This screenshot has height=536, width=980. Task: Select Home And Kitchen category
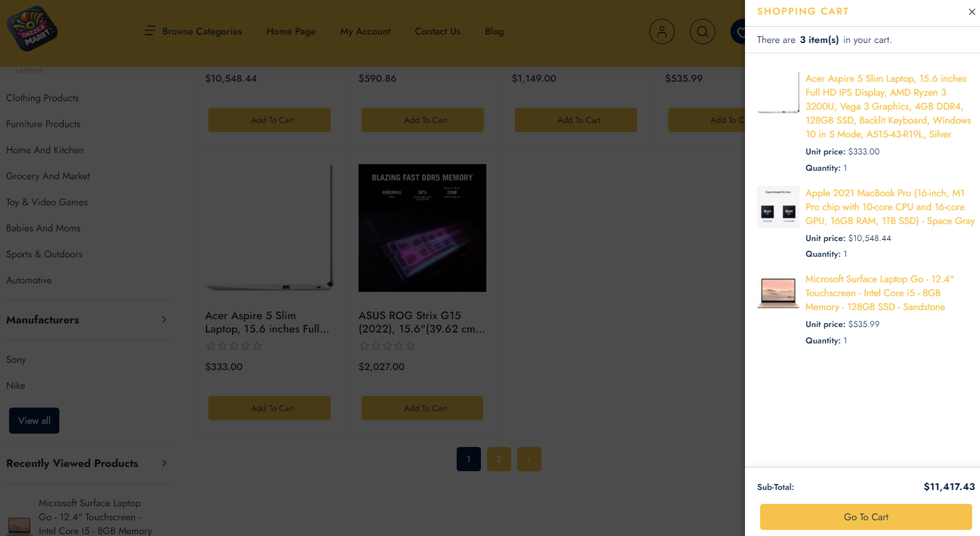[45, 150]
